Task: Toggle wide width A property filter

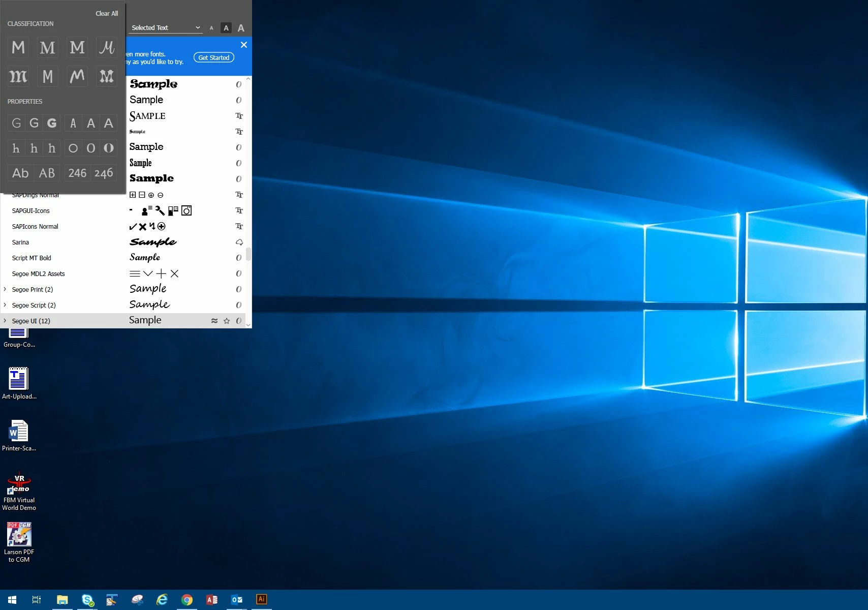Action: [109, 123]
